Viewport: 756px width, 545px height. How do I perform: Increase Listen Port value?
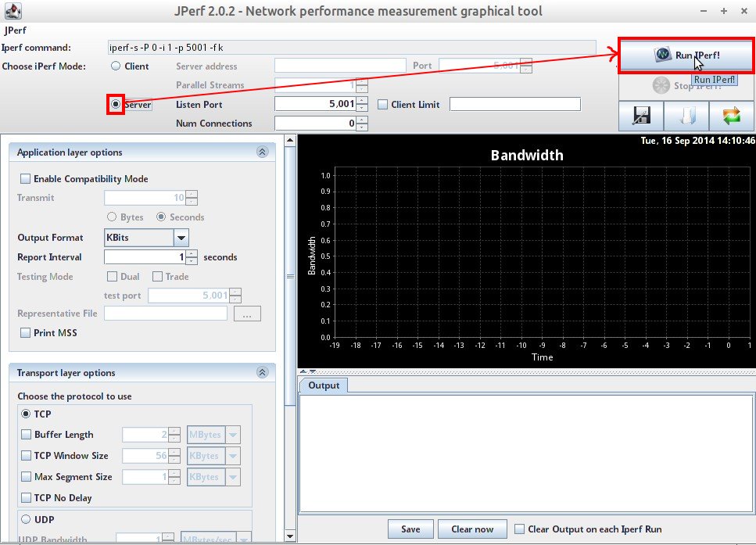tap(362, 100)
